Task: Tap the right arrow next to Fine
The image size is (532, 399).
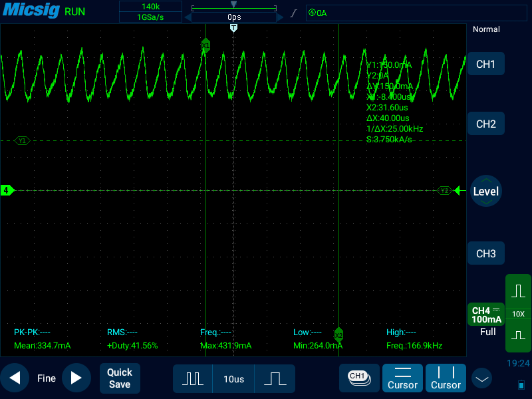Action: point(76,378)
